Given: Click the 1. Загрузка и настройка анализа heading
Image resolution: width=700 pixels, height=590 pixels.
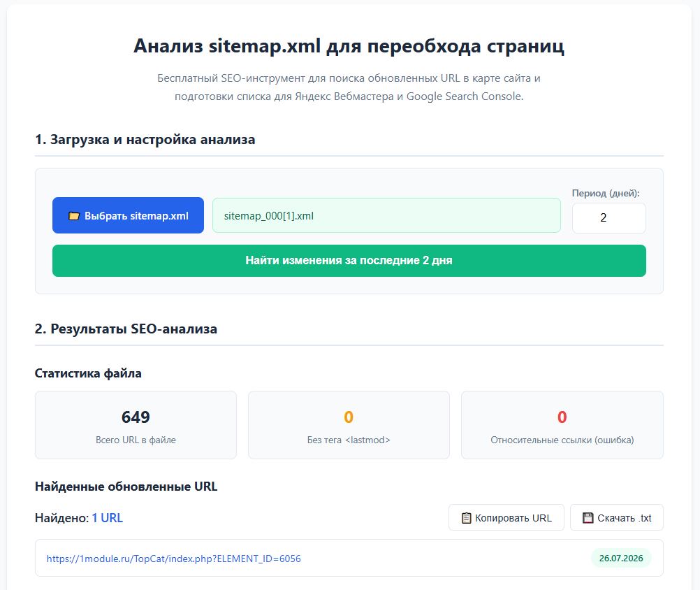Looking at the screenshot, I should [x=145, y=139].
